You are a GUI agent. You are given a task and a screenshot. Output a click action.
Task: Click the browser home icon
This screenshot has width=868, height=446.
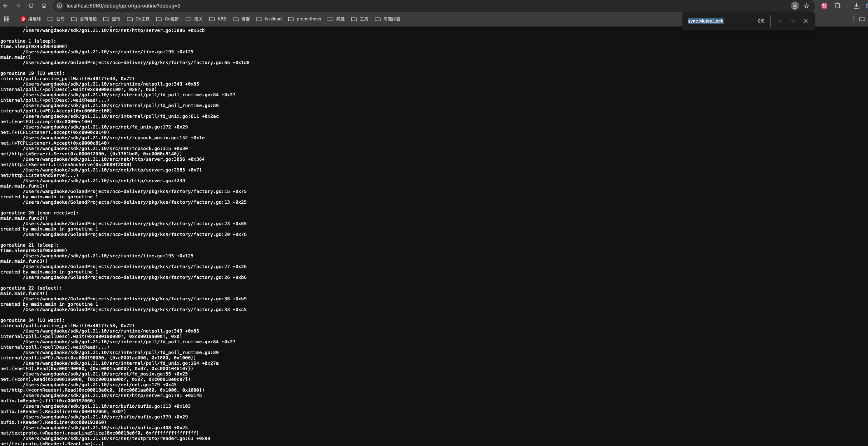[44, 6]
